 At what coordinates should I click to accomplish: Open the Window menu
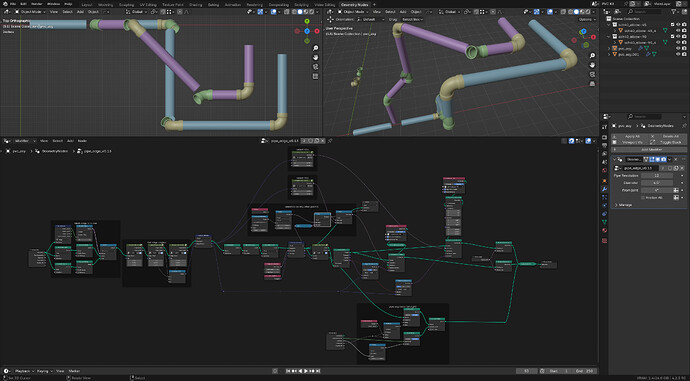point(54,4)
